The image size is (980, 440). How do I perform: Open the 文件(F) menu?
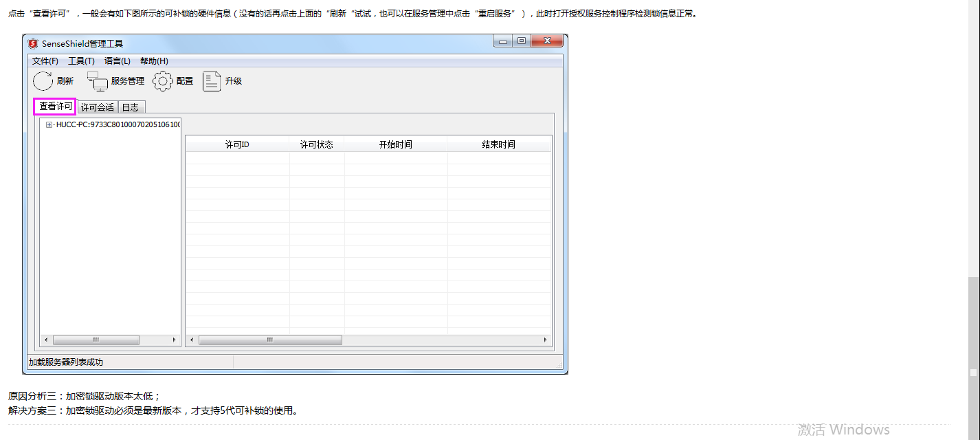click(x=45, y=61)
